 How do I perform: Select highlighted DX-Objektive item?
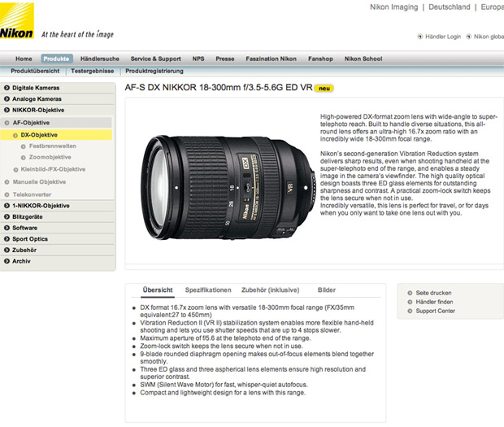tap(56, 135)
